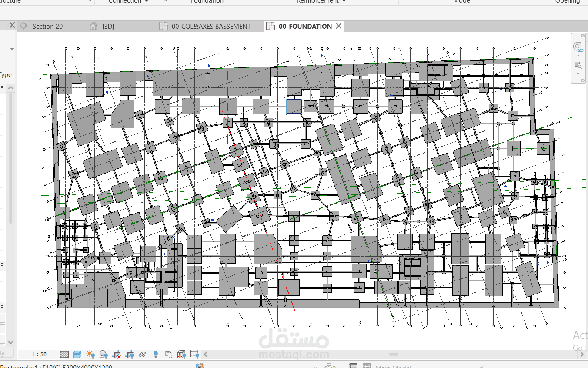
Task: Click the Worksets icon in status bar
Action: coord(200,366)
